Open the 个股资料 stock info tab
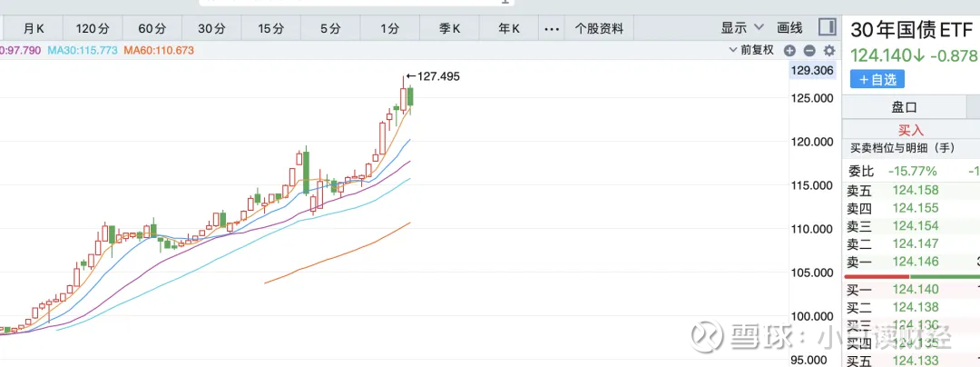This screenshot has width=980, height=367. 600,28
